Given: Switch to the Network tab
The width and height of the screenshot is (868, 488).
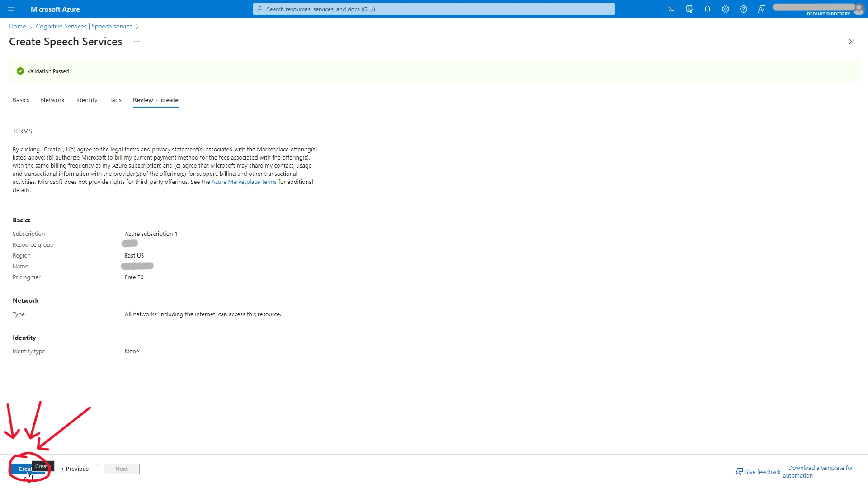Looking at the screenshot, I should (x=52, y=100).
